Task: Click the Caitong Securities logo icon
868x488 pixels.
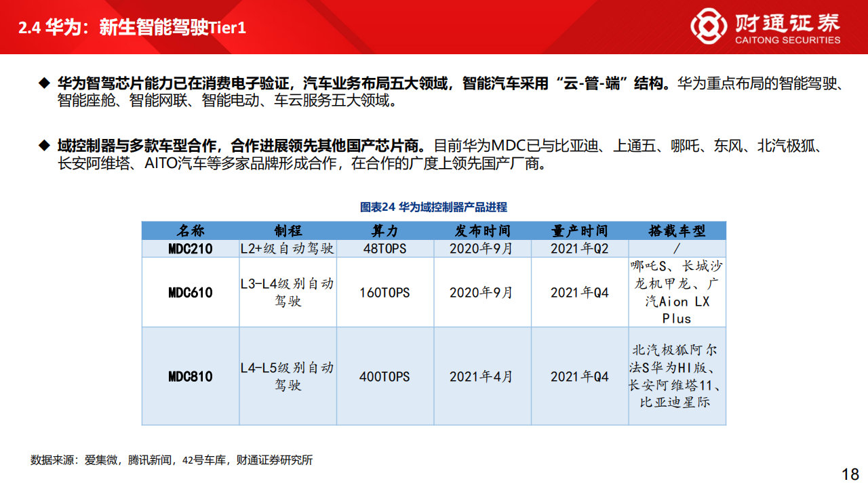Action: click(x=709, y=26)
